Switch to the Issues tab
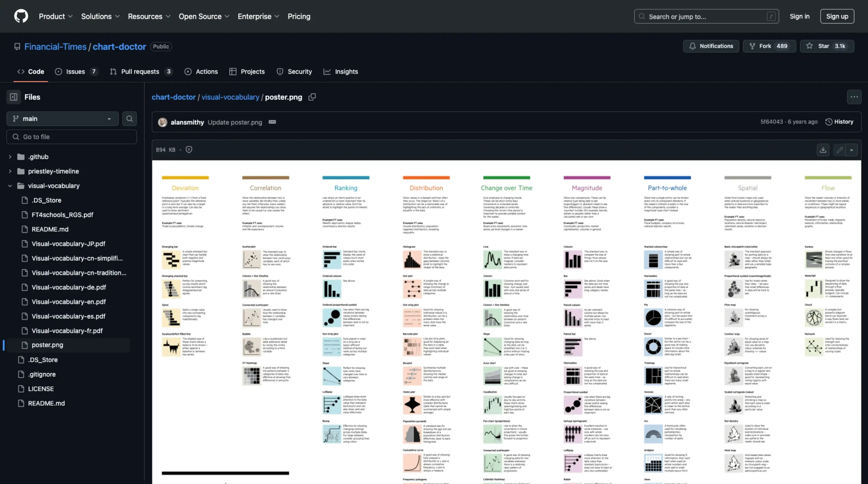Image resolution: width=868 pixels, height=484 pixels. (x=76, y=72)
